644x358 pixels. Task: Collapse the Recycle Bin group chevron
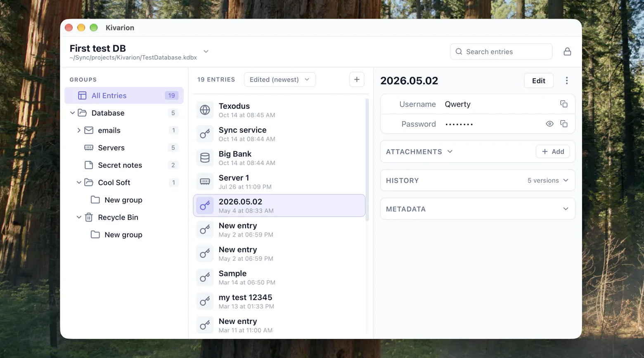click(79, 217)
